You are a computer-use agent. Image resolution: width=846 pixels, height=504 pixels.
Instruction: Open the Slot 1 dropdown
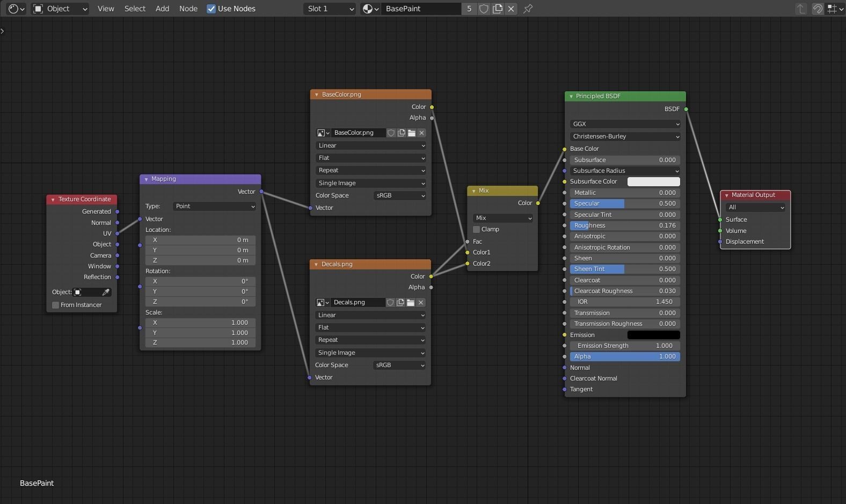point(330,9)
